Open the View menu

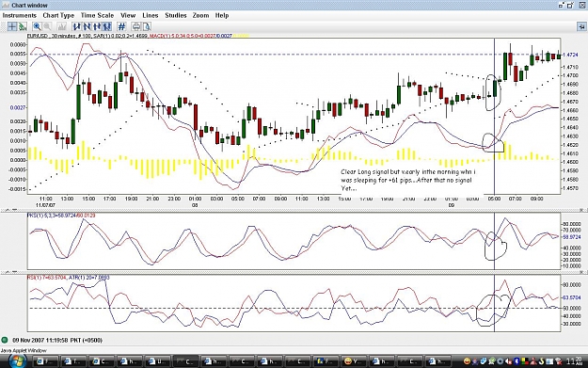[128, 15]
